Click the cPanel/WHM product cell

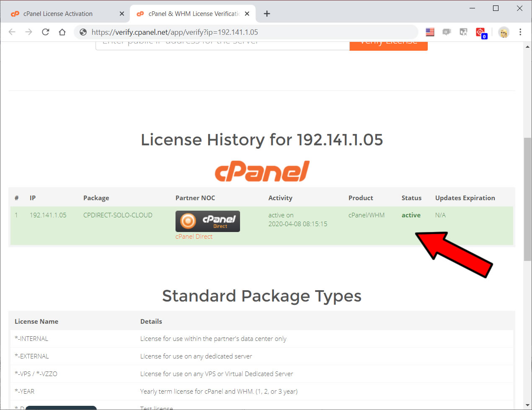(367, 215)
